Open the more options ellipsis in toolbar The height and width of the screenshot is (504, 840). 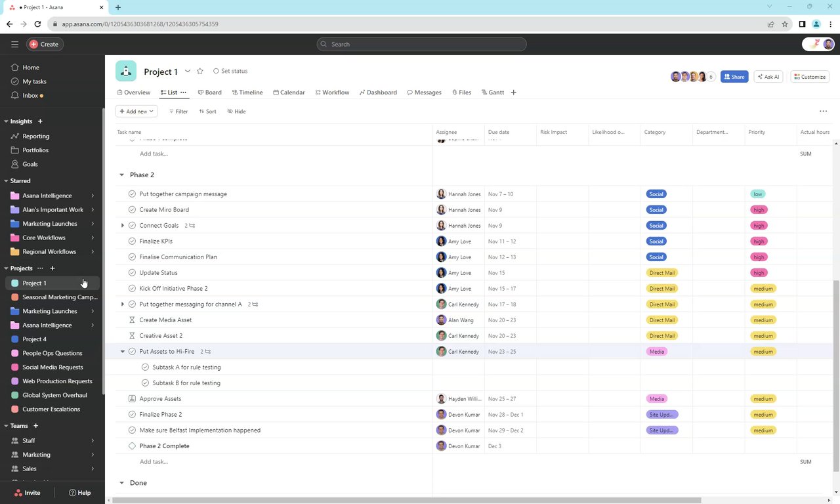pyautogui.click(x=823, y=111)
